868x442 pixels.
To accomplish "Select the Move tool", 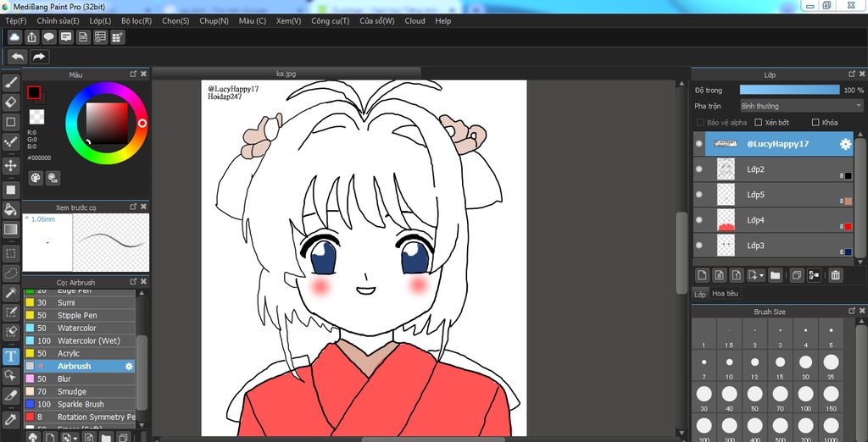I will pyautogui.click(x=10, y=165).
